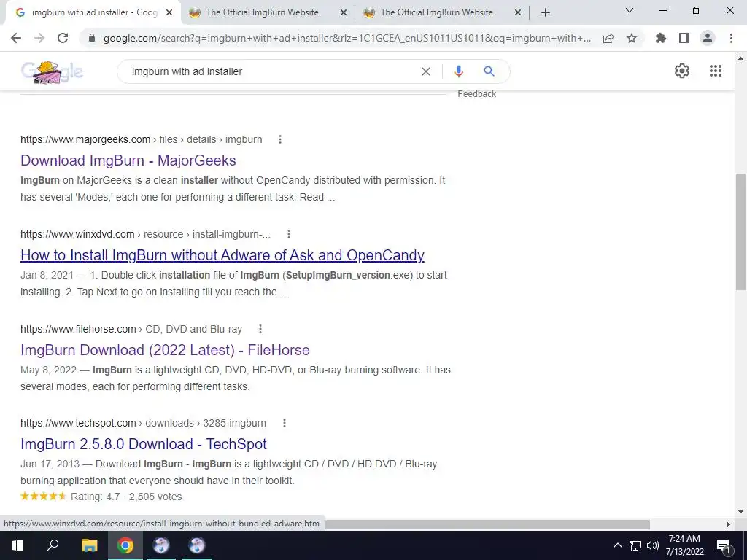Open options for the MajorGeeks result
Image resolution: width=747 pixels, height=560 pixels.
click(280, 139)
